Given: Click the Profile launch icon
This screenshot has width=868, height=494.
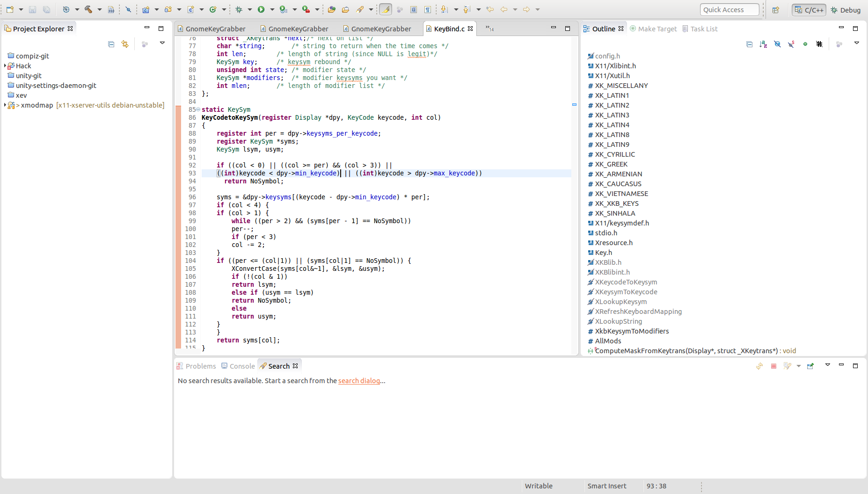Looking at the screenshot, I should 283,9.
